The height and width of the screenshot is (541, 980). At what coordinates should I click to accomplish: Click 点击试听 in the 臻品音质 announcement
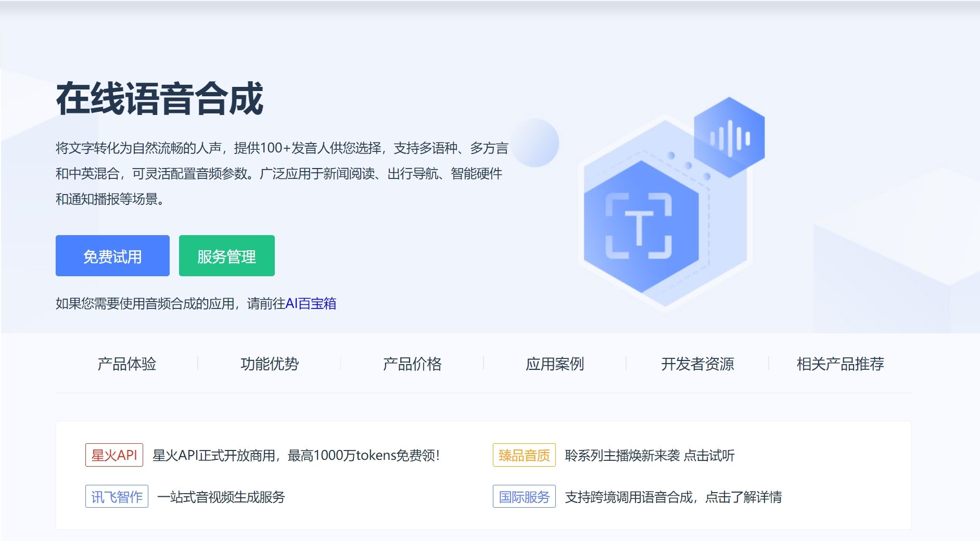pyautogui.click(x=708, y=456)
